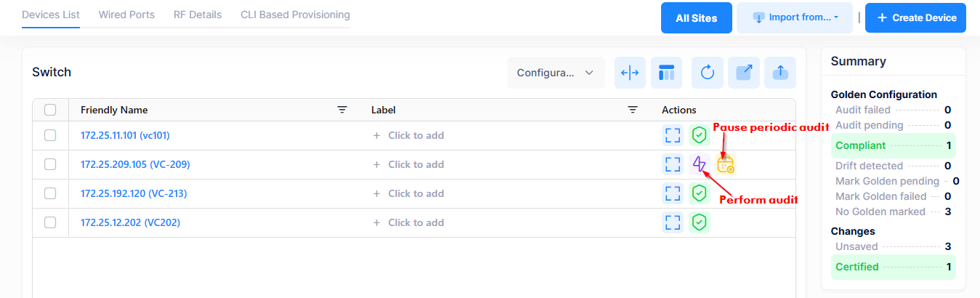This screenshot has width=980, height=298.
Task: Click the Perform audit lightning icon
Action: 699,164
